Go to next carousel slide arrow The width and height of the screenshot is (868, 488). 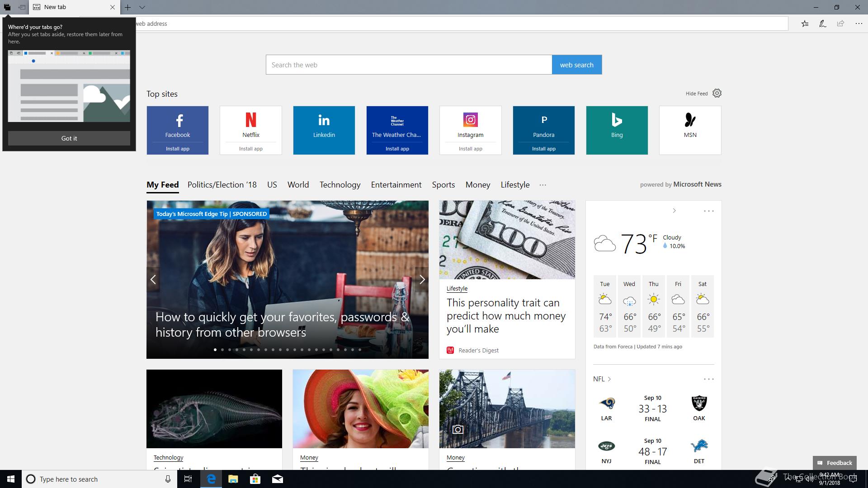[422, 280]
